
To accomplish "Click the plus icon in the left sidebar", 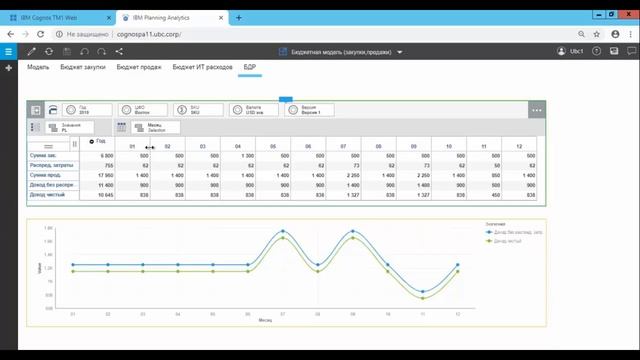I will coord(9,68).
